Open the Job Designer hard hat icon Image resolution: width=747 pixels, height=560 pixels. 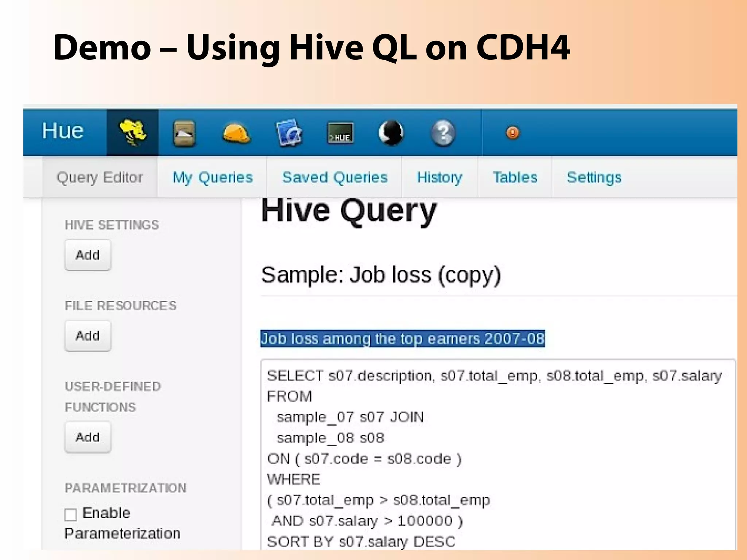point(236,133)
